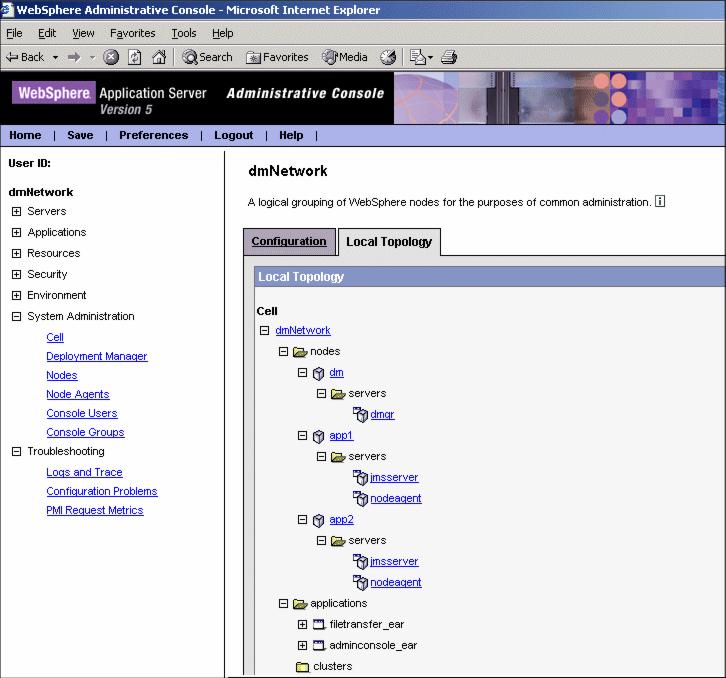Open the Configuration Problems link
The height and width of the screenshot is (678, 726).
coord(102,491)
